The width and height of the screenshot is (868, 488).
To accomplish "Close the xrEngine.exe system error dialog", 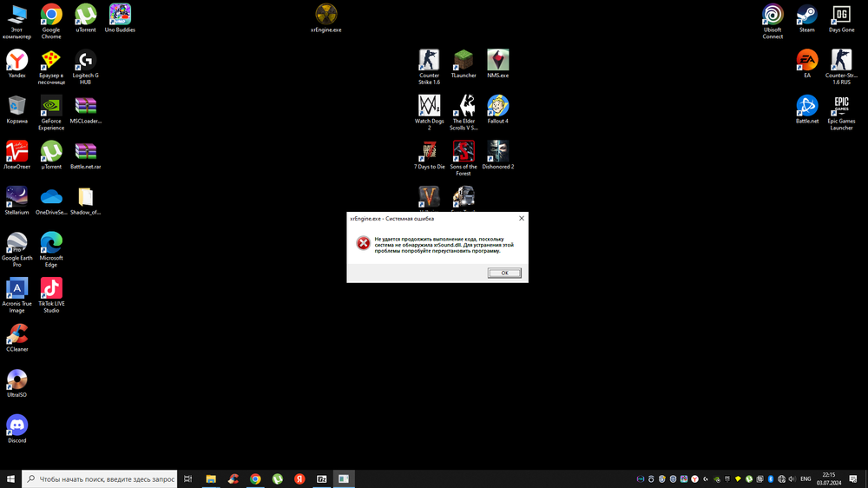I will click(522, 218).
